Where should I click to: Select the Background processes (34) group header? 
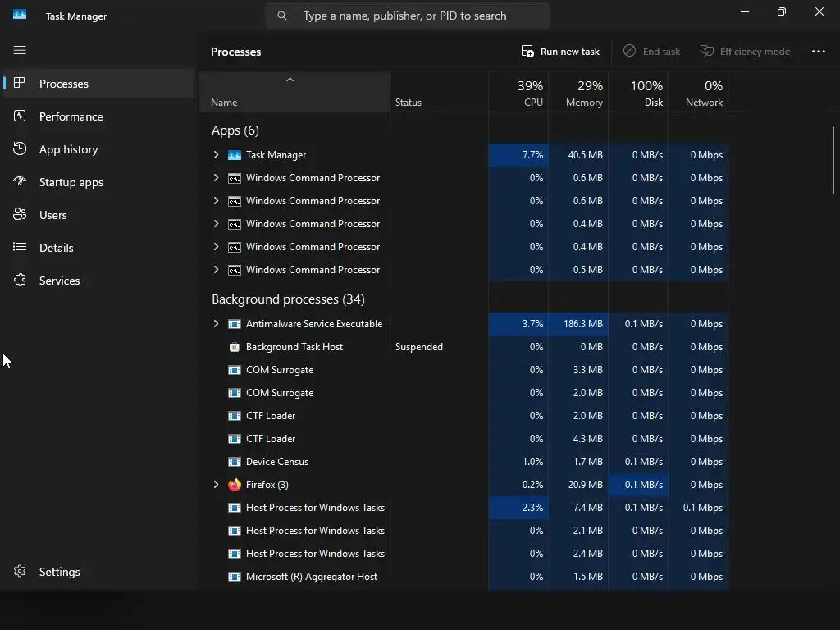[288, 299]
